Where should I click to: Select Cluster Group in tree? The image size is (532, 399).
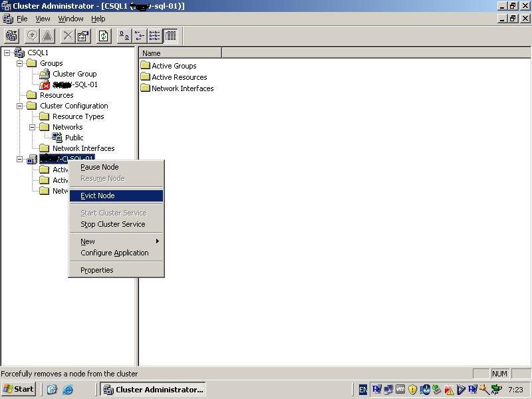pos(74,74)
